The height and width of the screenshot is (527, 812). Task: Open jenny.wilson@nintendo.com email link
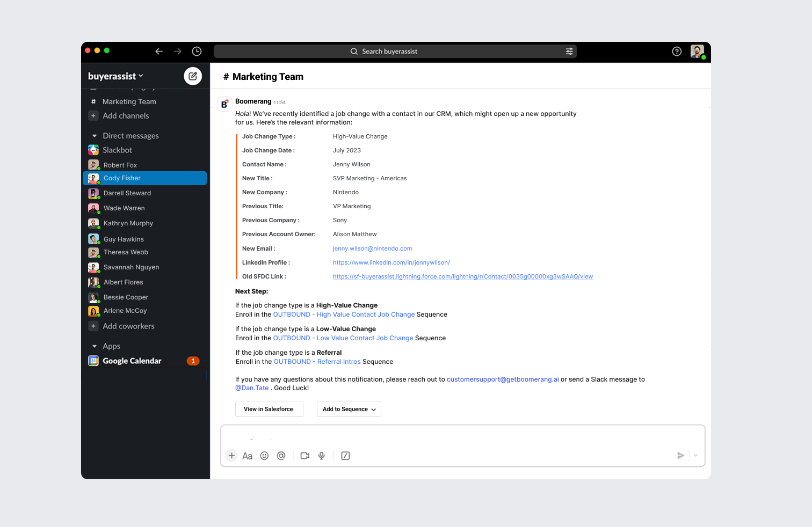[372, 248]
